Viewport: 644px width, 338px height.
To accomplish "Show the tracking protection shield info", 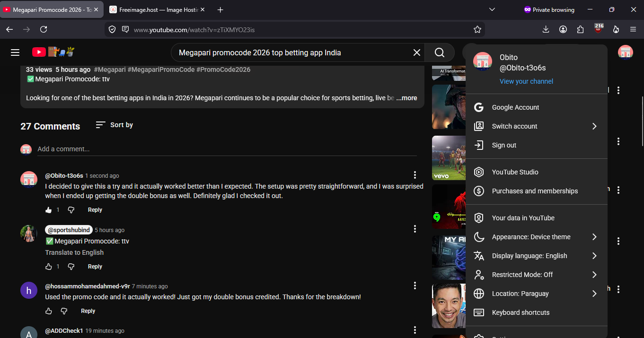I will pos(112,29).
